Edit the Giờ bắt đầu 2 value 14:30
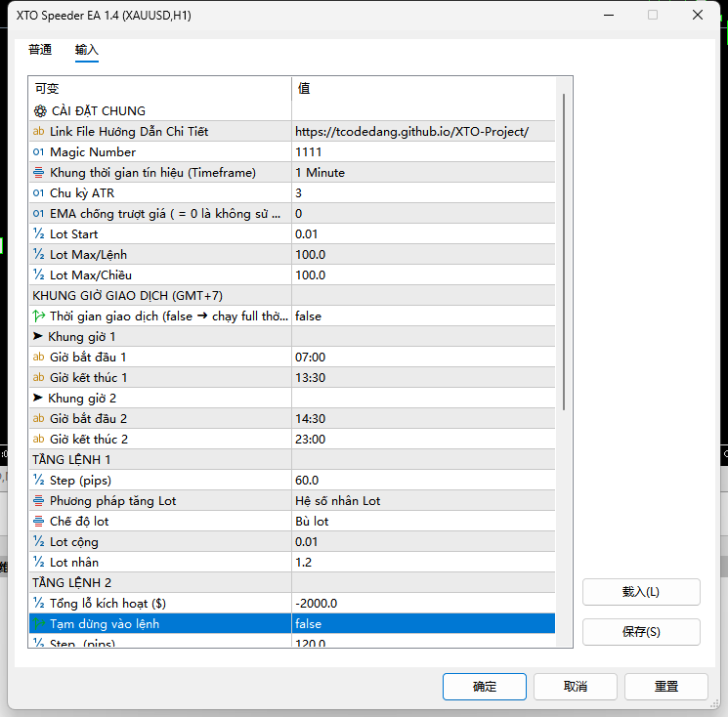Screen dimensions: 728x717 pos(423,418)
